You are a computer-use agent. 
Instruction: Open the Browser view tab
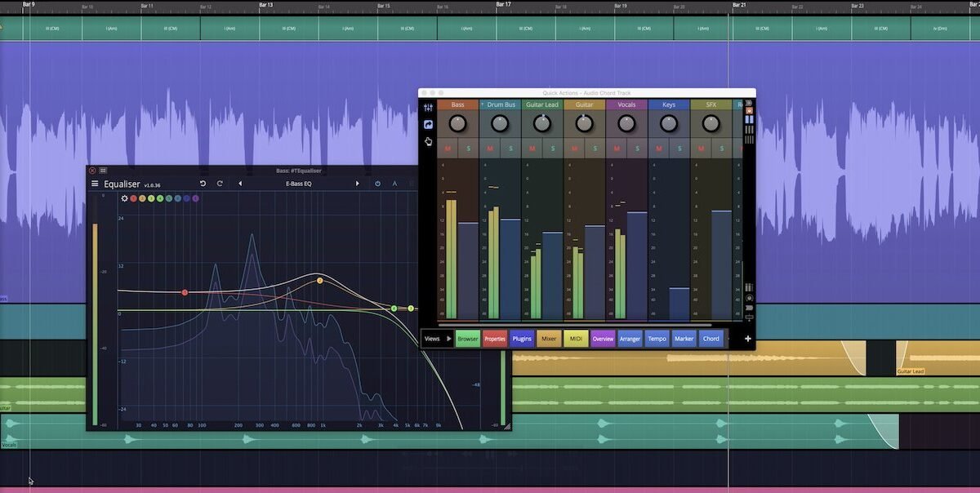pos(468,339)
